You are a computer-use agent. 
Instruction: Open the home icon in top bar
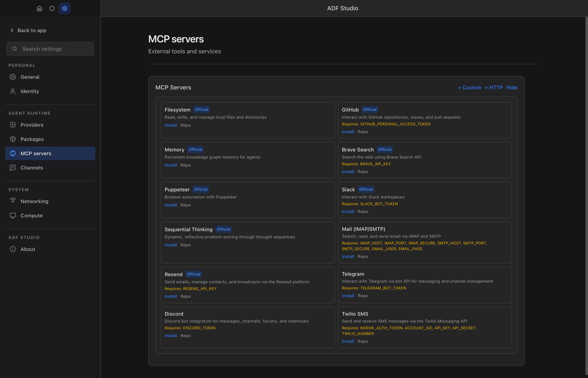[39, 8]
